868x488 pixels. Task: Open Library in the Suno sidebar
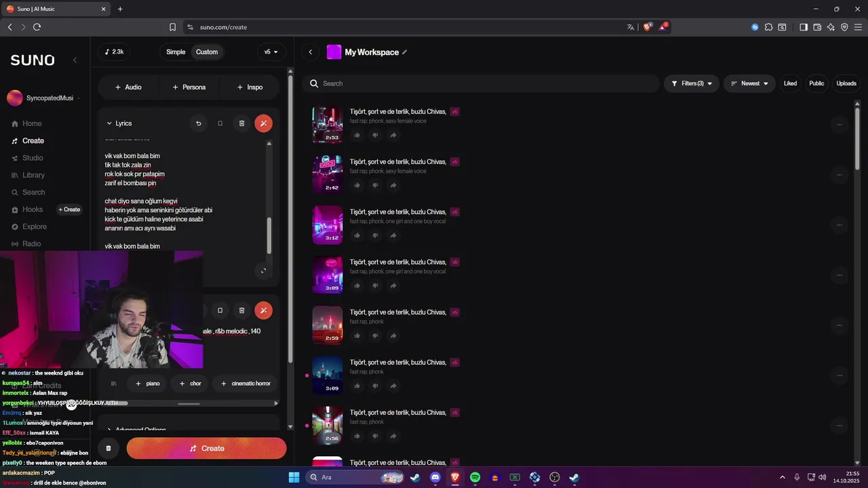[28, 175]
